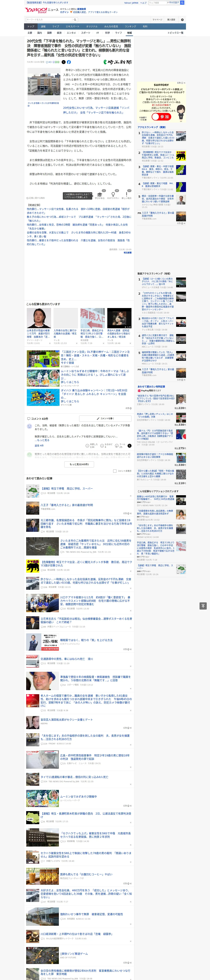This screenshot has height=980, width=210.
Task: Click the 埼玉新聞 publisher logo
Action: click(x=117, y=62)
